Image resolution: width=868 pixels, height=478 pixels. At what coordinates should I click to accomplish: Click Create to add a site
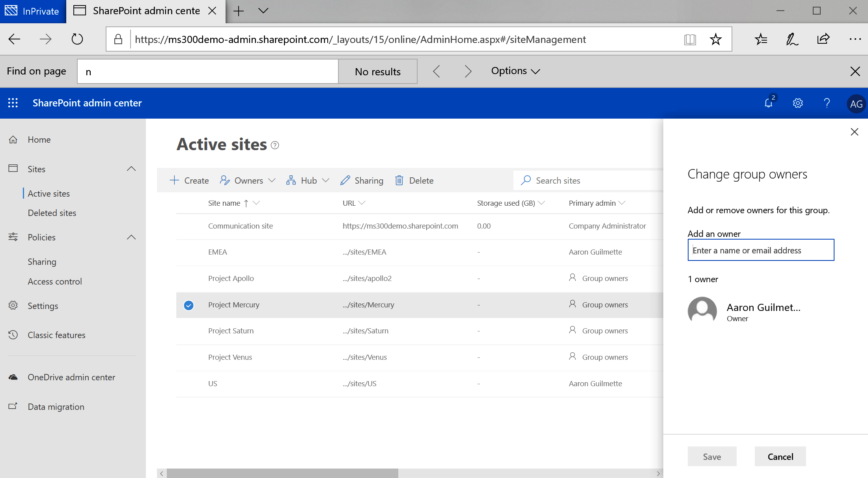189,180
